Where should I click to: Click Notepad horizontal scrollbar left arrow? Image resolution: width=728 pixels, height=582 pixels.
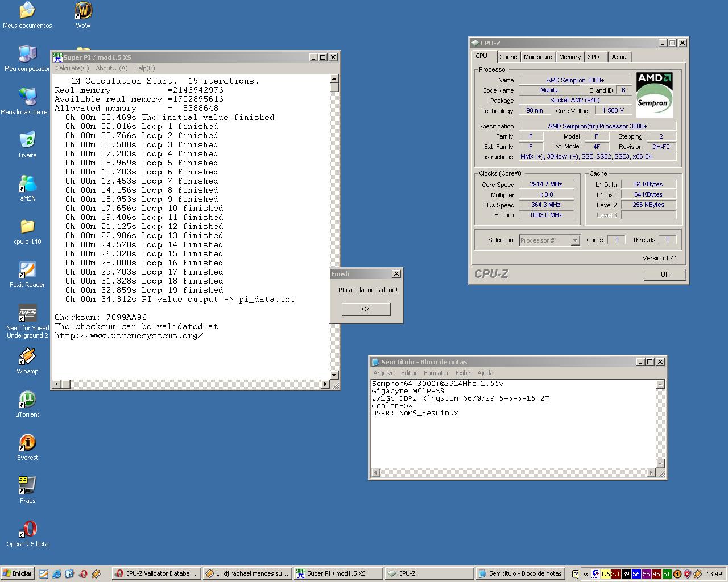point(376,473)
